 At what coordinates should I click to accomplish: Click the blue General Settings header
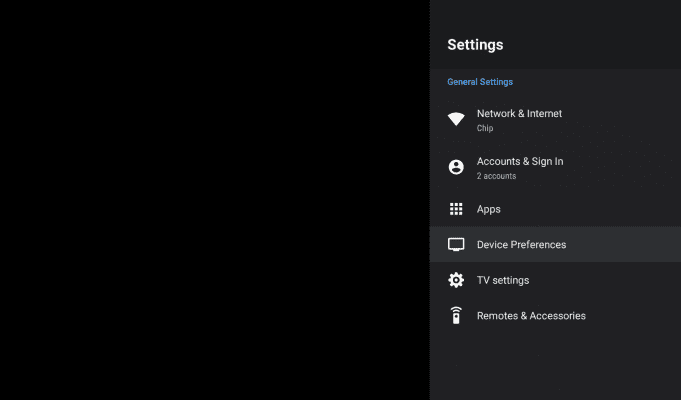pyautogui.click(x=480, y=82)
